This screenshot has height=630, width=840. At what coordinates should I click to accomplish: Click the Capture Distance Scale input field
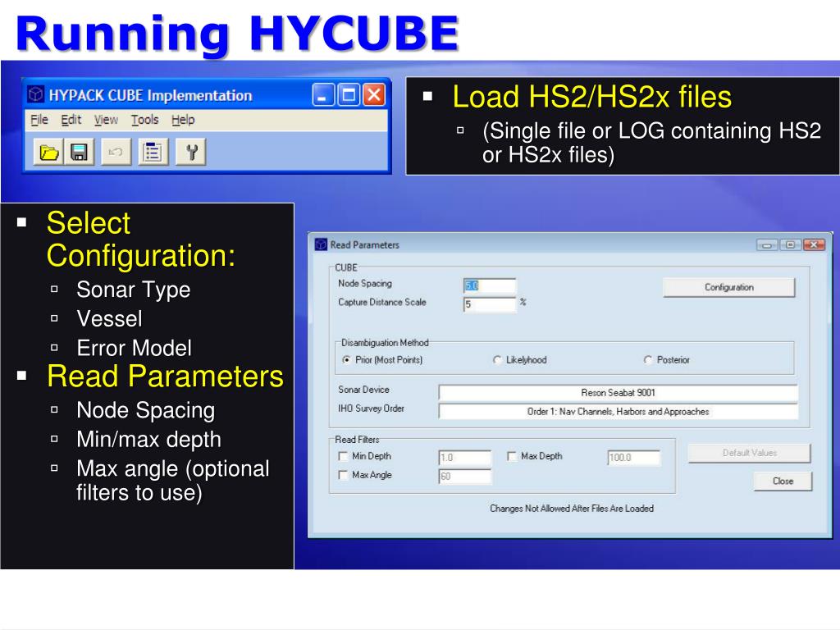click(x=490, y=304)
